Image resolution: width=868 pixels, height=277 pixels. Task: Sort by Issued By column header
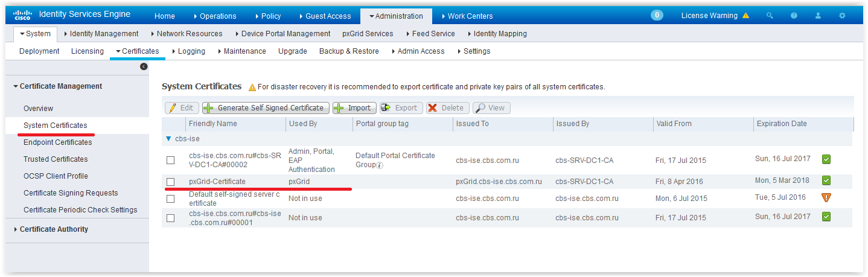[573, 124]
